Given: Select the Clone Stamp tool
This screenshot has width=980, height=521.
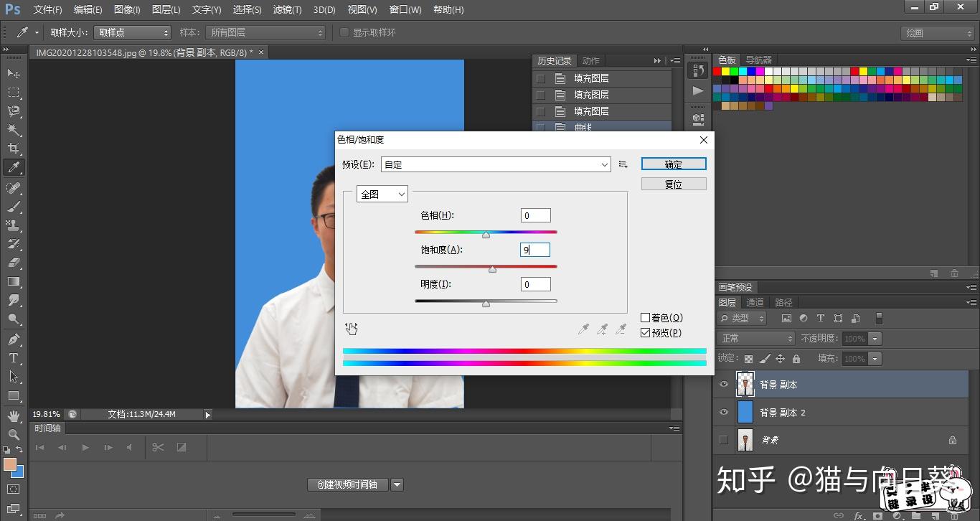Looking at the screenshot, I should [14, 225].
